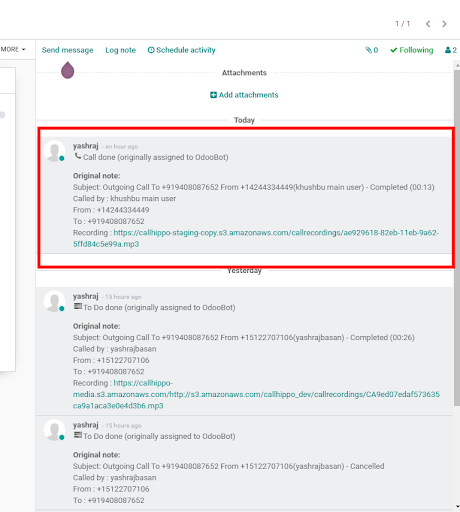
Task: Click the 1 / 1 pager counter
Action: [402, 24]
